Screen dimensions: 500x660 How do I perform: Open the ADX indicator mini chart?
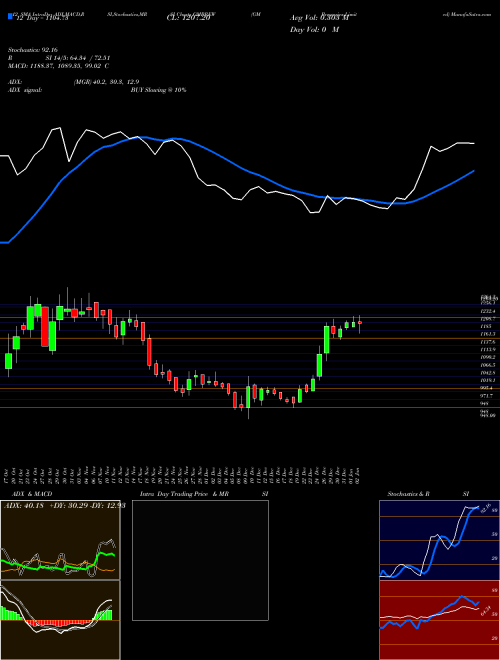[60, 540]
